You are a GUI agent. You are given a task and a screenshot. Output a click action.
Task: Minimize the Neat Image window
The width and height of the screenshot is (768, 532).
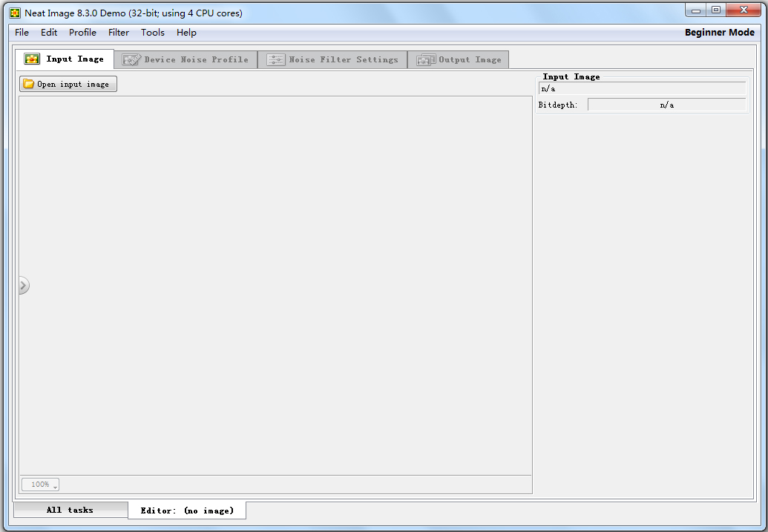coord(695,10)
